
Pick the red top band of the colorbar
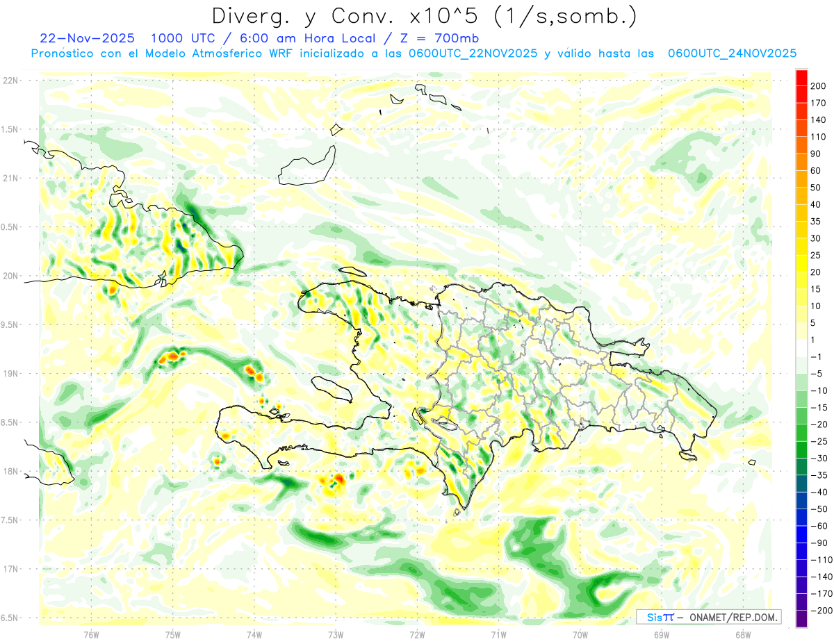tap(801, 78)
